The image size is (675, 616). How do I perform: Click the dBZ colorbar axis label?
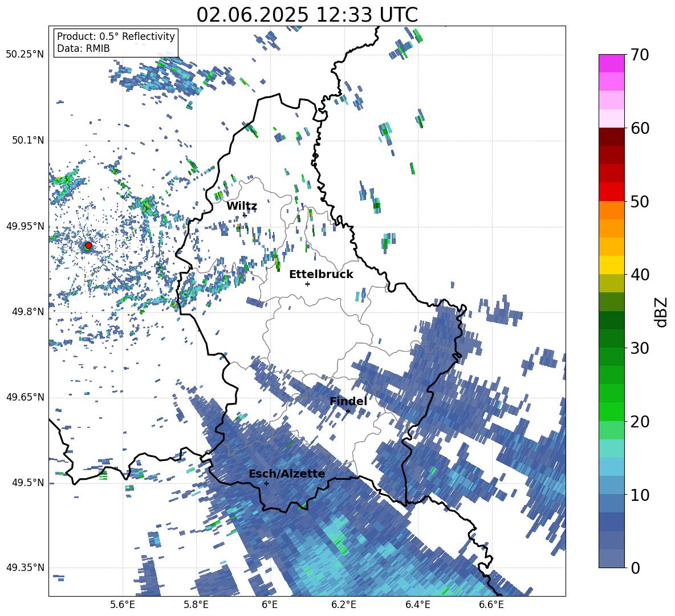point(662,312)
